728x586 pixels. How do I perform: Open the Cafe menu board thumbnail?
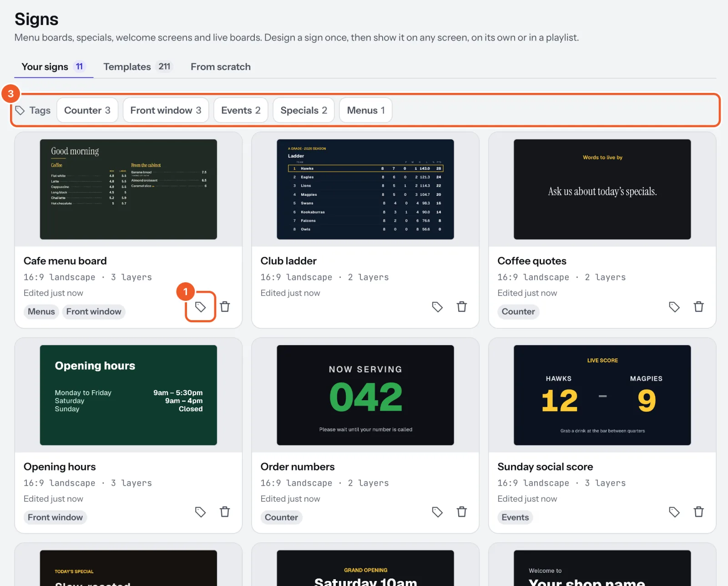click(128, 189)
